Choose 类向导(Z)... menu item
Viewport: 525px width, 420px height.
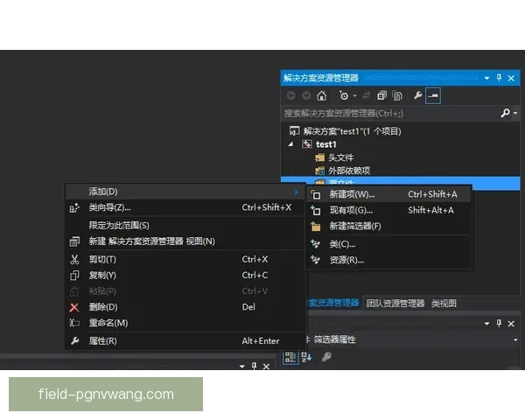tap(185, 207)
